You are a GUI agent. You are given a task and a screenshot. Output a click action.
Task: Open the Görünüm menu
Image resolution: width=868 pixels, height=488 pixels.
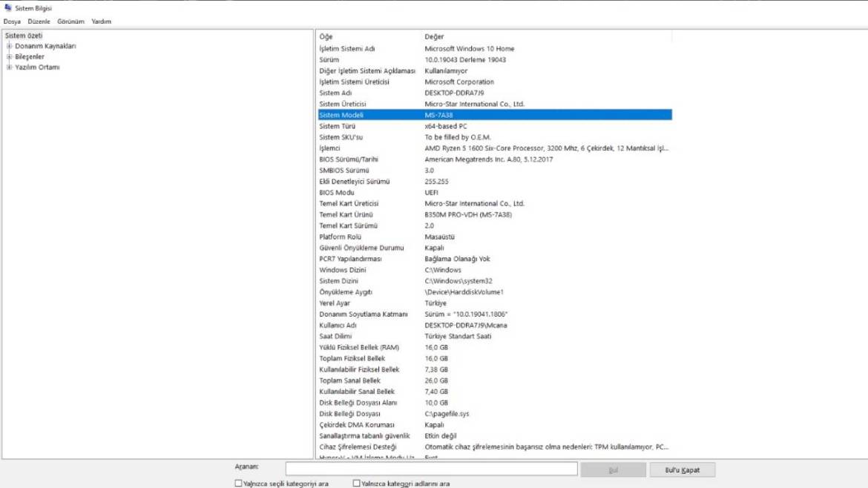(70, 22)
